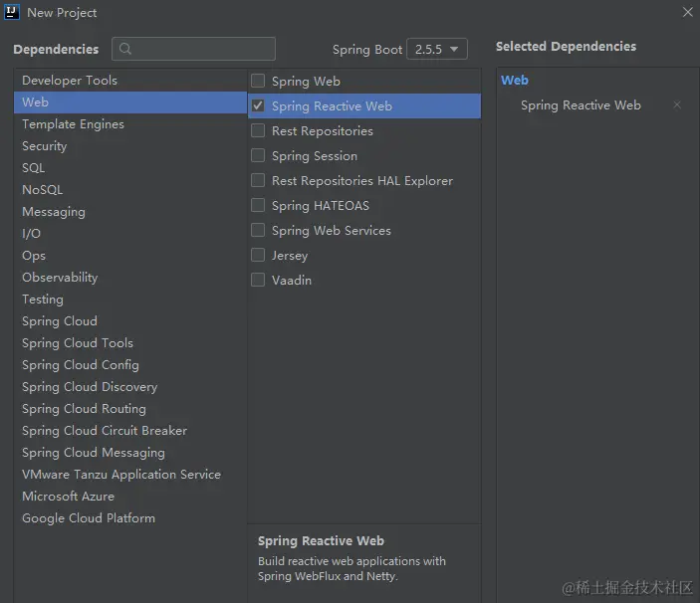Click the Rest Repositories dependency label

(323, 130)
